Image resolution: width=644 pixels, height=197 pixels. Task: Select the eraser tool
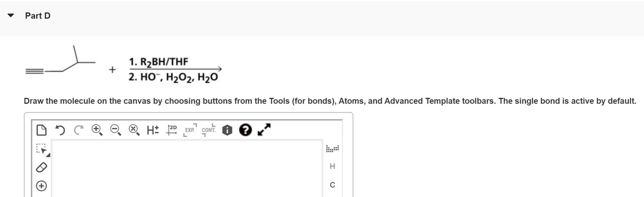tap(41, 168)
